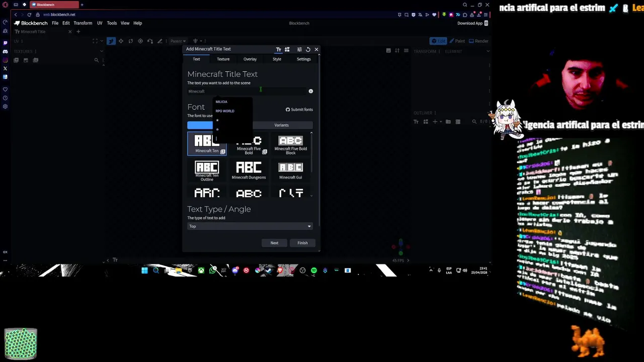Viewport: 644px width, 362px height.
Task: Select the Rotate tool in toolbar
Action: tap(131, 41)
